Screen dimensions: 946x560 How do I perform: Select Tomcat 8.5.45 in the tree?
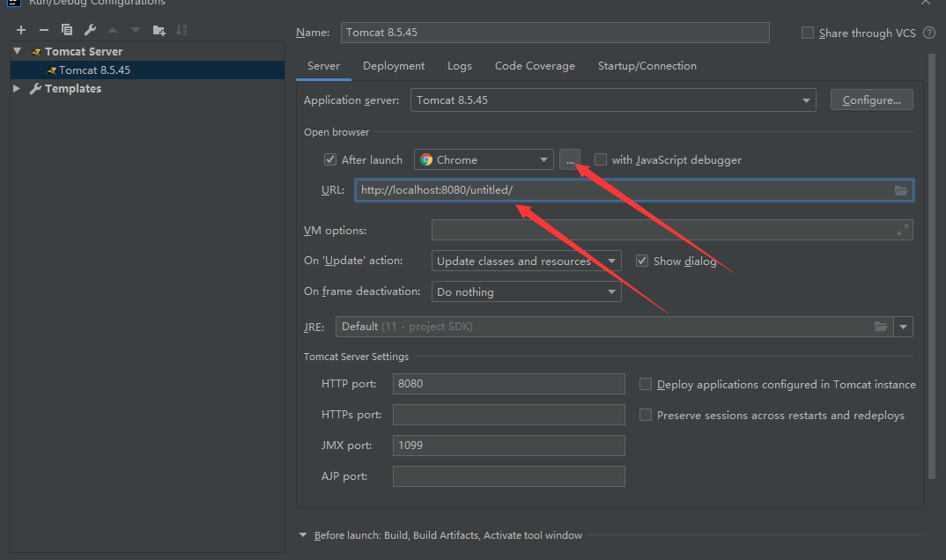point(147,70)
